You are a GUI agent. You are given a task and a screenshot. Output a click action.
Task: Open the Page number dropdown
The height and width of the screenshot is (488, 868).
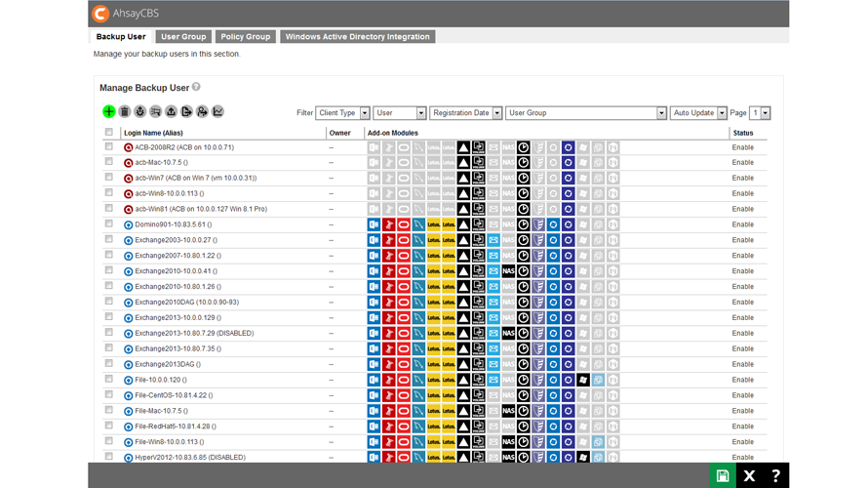pyautogui.click(x=760, y=113)
